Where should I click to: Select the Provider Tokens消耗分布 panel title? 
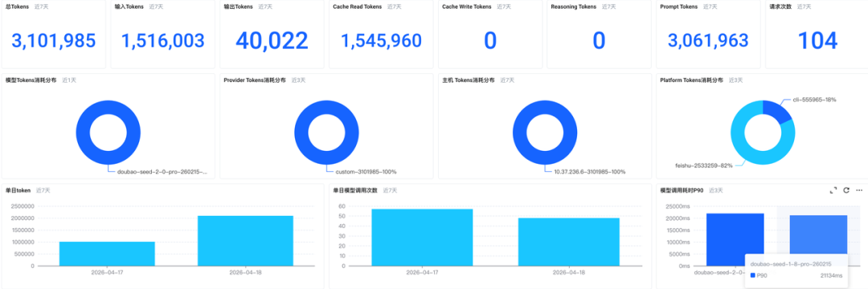point(255,80)
